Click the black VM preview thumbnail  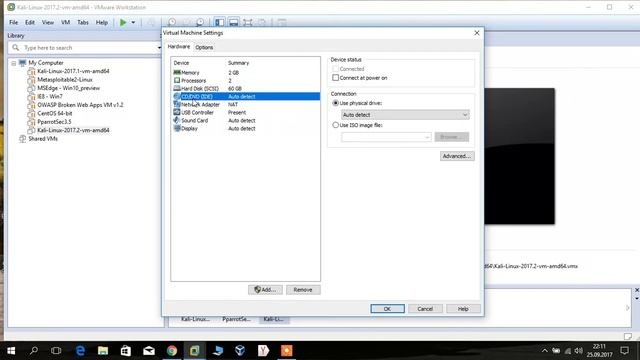pyautogui.click(x=520, y=156)
